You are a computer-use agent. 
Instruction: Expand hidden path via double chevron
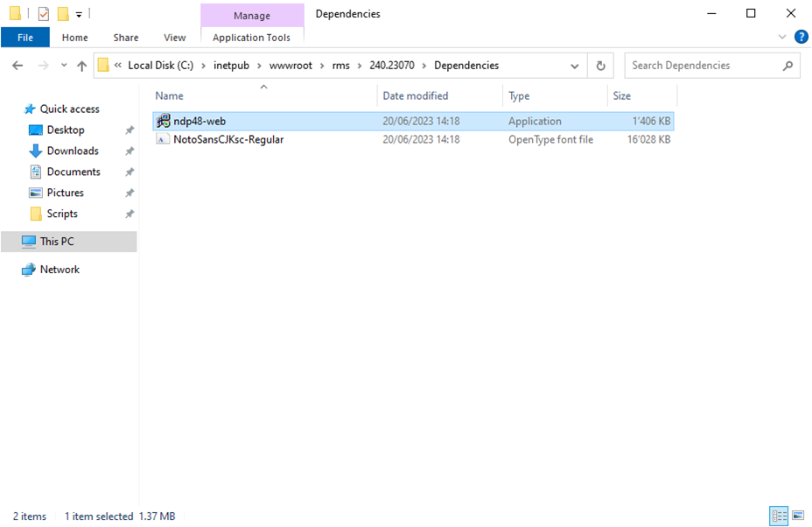(118, 66)
